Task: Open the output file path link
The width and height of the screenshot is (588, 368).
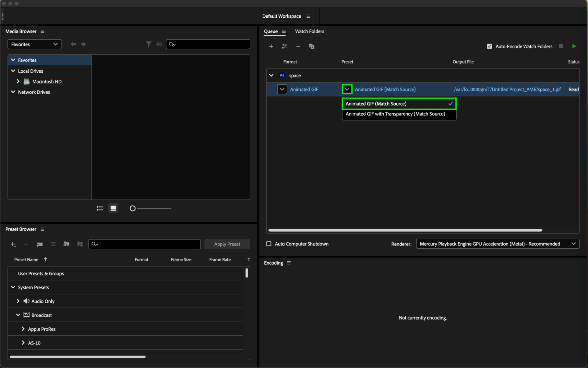Action: (x=507, y=89)
